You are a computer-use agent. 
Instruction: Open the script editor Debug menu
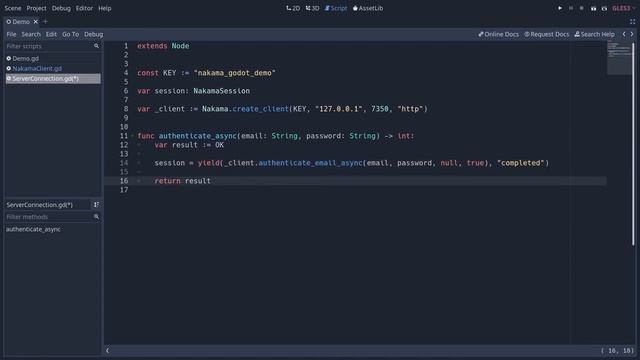point(93,34)
